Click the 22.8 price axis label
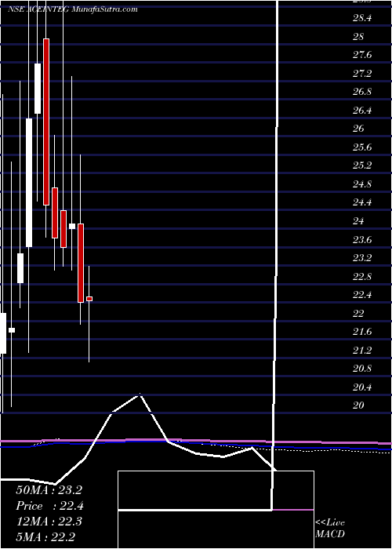The height and width of the screenshot is (549, 392). tap(362, 277)
